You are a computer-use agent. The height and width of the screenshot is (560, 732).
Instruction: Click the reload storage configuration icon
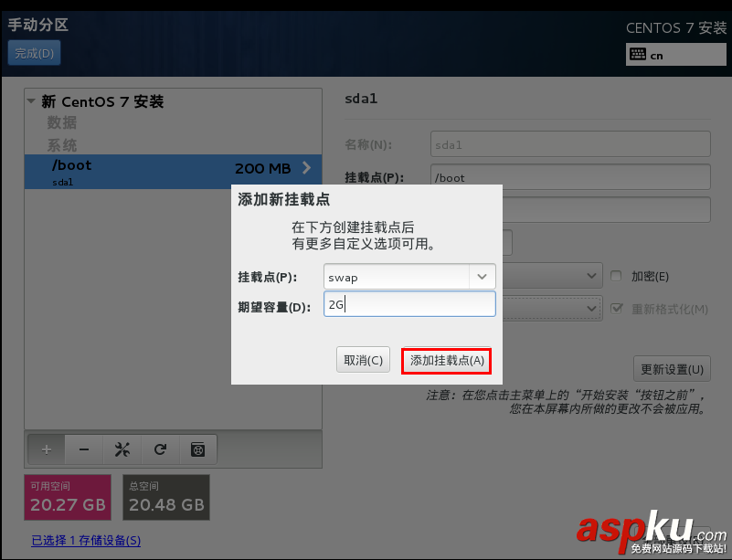[160, 449]
